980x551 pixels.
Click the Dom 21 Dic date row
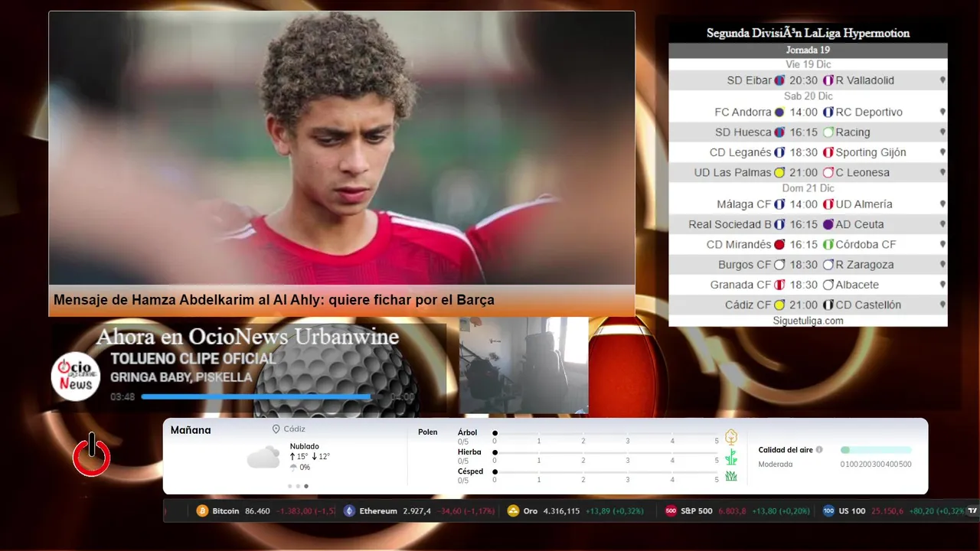pyautogui.click(x=808, y=188)
